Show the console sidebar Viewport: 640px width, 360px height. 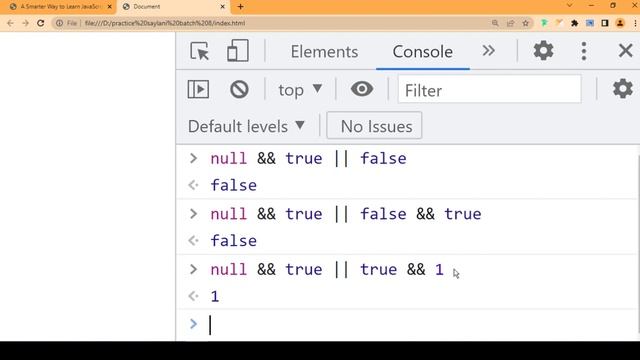(198, 89)
